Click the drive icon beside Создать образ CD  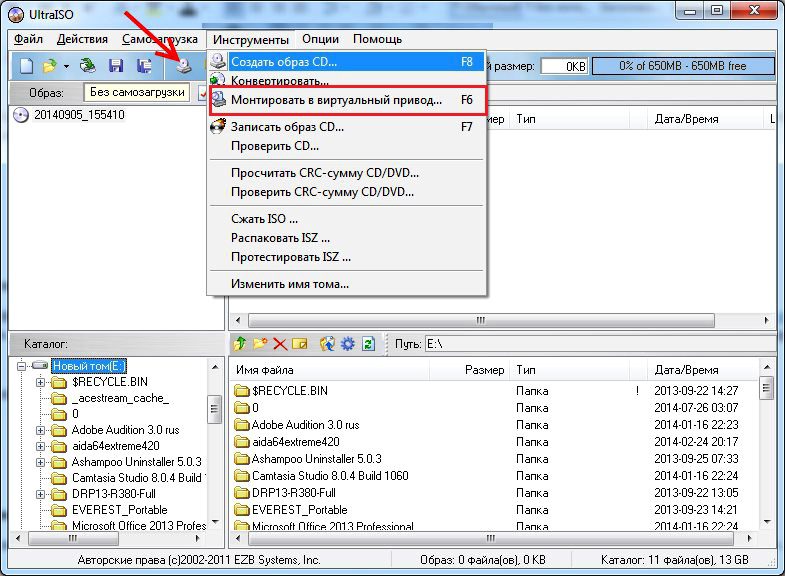pos(218,62)
